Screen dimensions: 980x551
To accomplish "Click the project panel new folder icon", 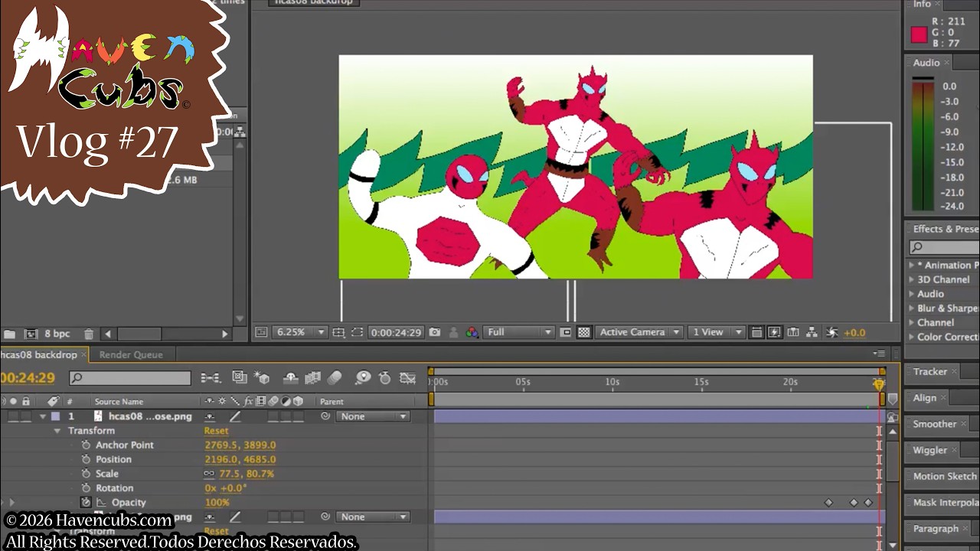I will click(9, 334).
